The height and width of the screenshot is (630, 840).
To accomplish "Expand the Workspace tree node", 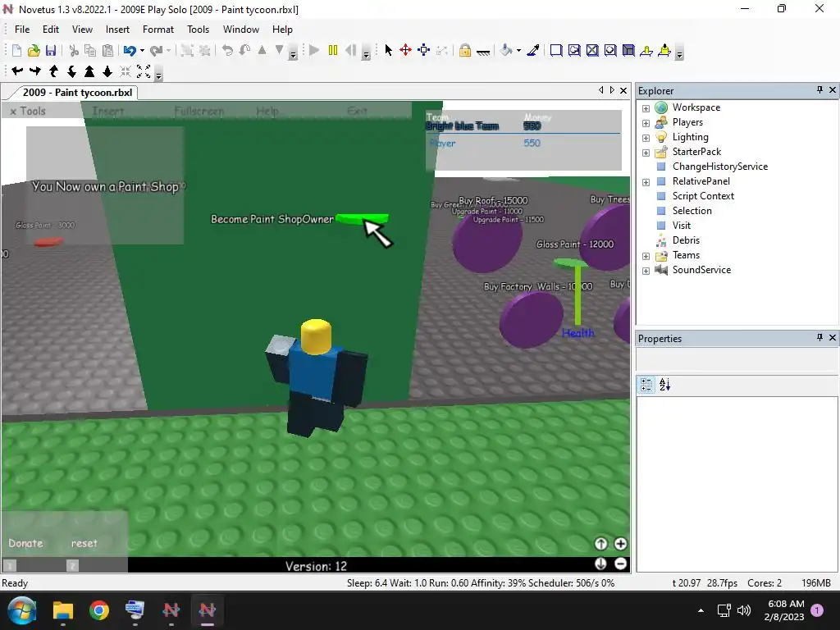I will coord(646,108).
